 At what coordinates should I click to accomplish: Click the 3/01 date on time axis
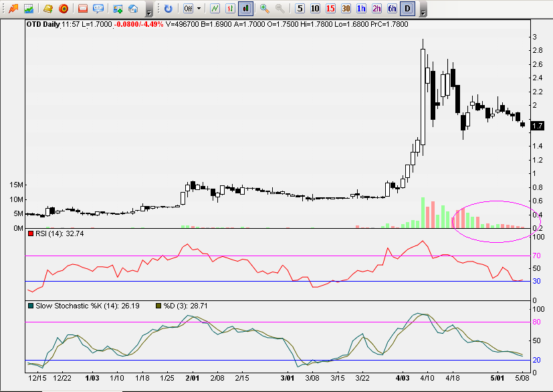tap(288, 378)
